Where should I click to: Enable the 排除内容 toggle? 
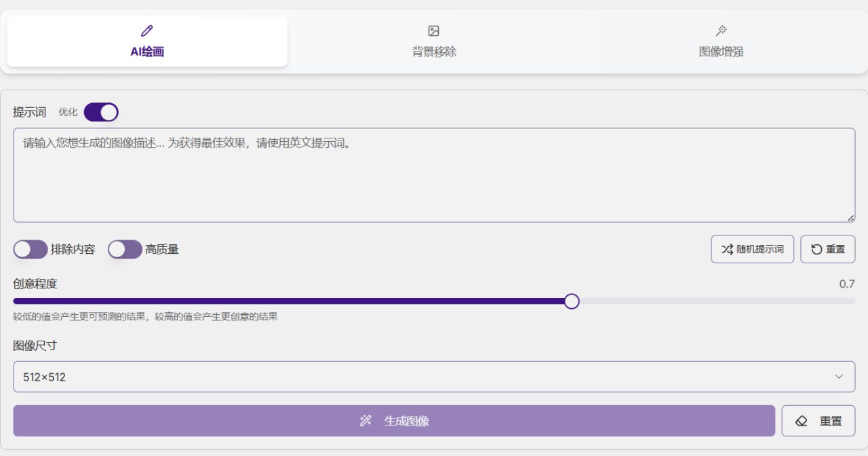pyautogui.click(x=31, y=249)
